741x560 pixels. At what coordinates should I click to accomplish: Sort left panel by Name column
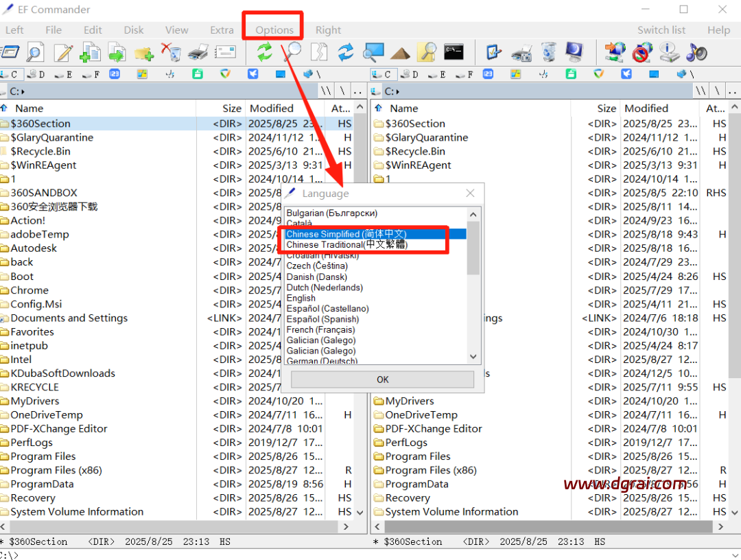tap(30, 108)
